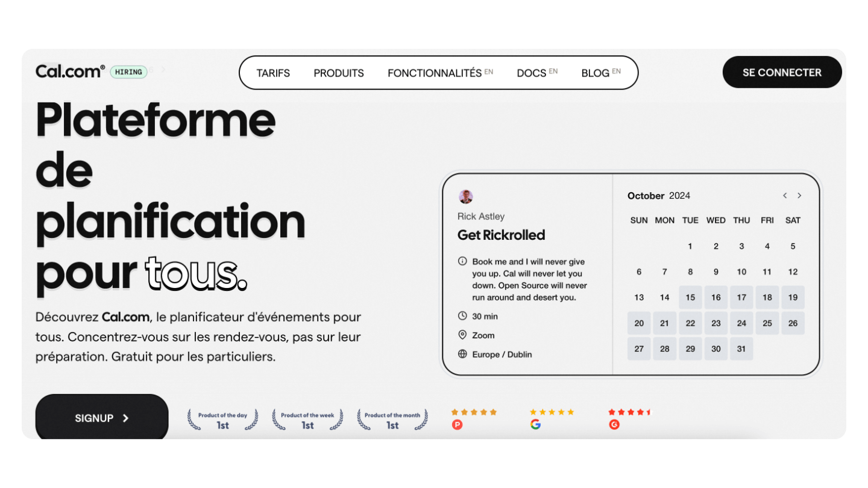Go to previous month in calendar
This screenshot has height=488, width=868.
pos(785,195)
